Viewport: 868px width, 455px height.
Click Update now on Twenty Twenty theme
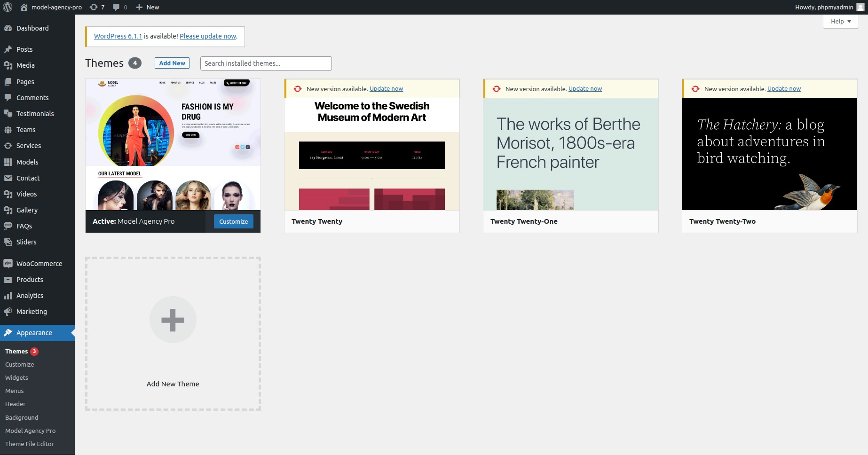click(386, 89)
